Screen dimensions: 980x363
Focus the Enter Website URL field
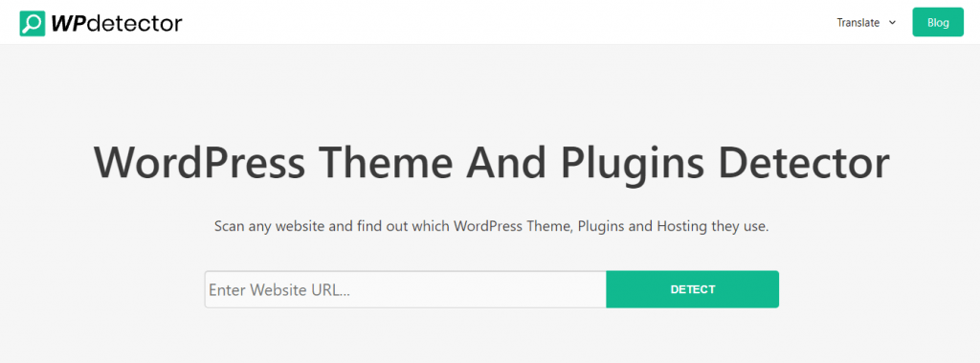(406, 289)
